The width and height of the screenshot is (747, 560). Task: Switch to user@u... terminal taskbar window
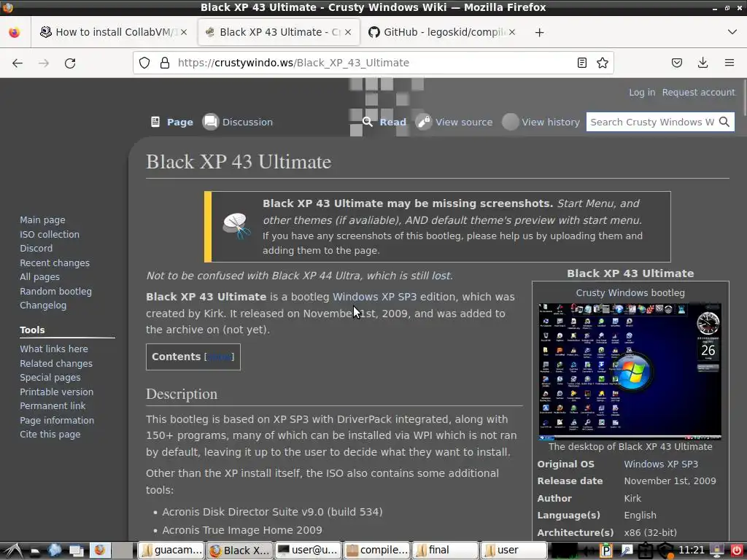click(308, 551)
